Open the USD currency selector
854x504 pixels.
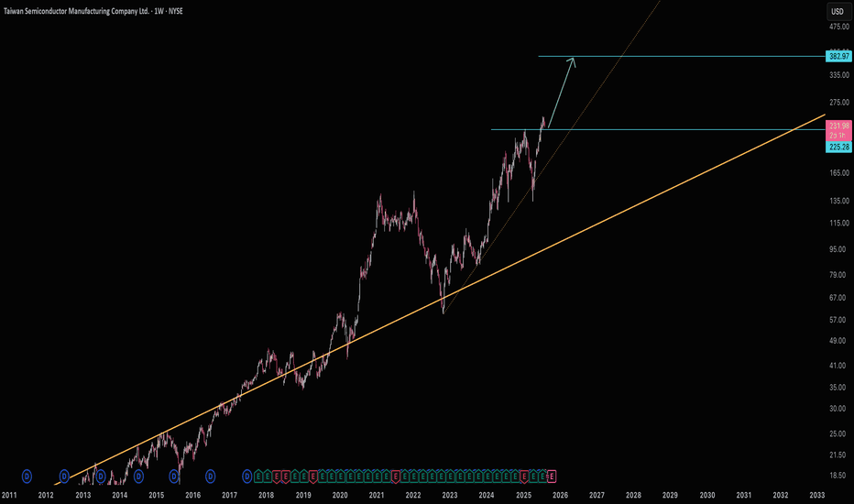838,11
